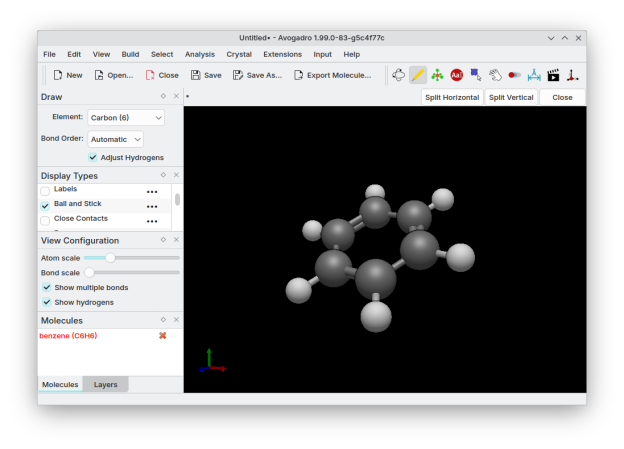Click the Split Horizontal button
This screenshot has height=449, width=624.
(452, 97)
